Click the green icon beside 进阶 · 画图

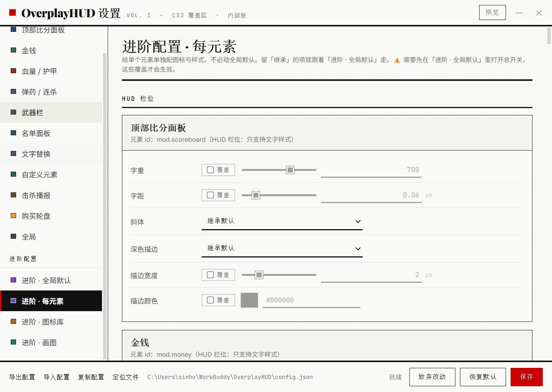(x=13, y=342)
